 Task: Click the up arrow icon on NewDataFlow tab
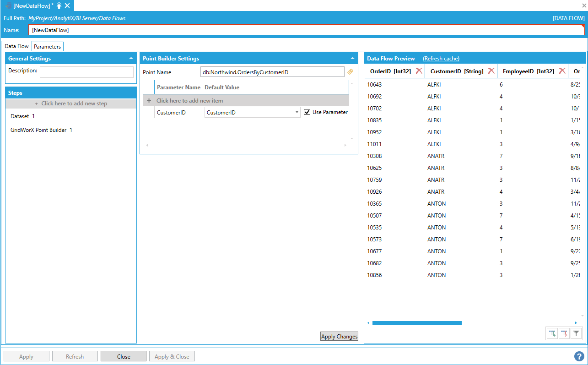[59, 5]
